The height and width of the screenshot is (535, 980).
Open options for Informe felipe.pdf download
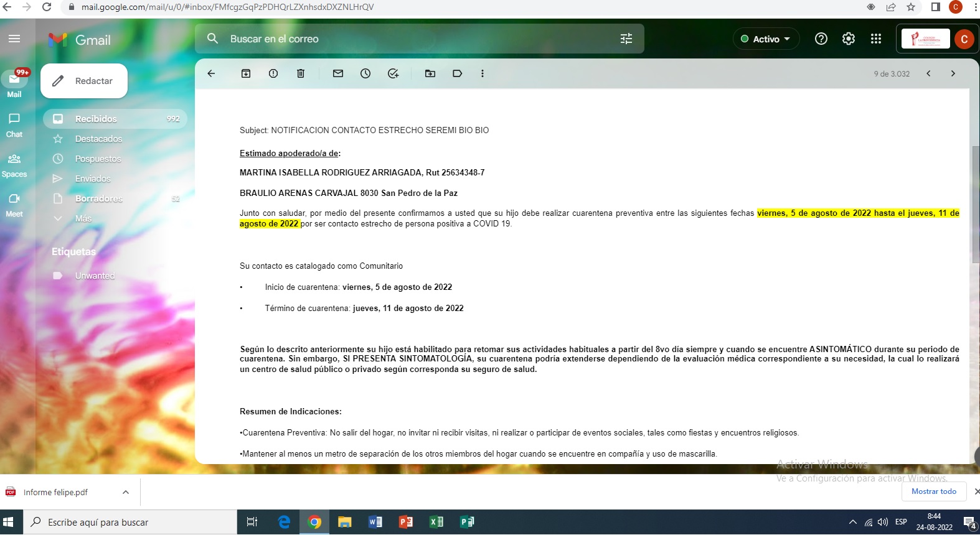tap(126, 492)
